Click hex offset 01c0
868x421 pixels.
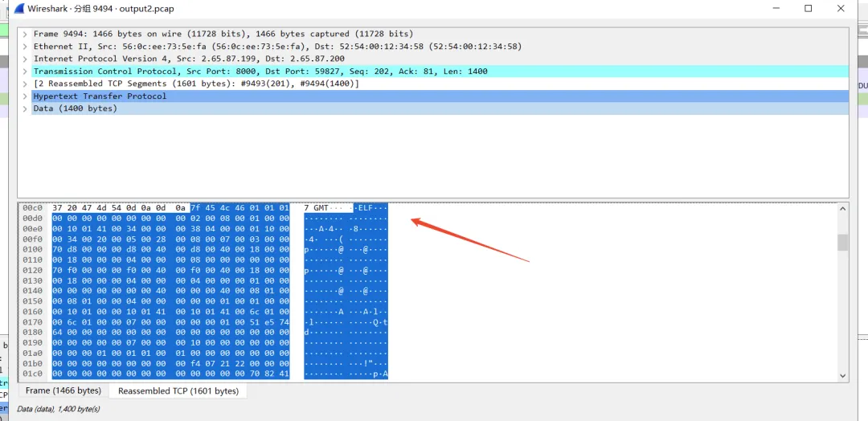(33, 374)
